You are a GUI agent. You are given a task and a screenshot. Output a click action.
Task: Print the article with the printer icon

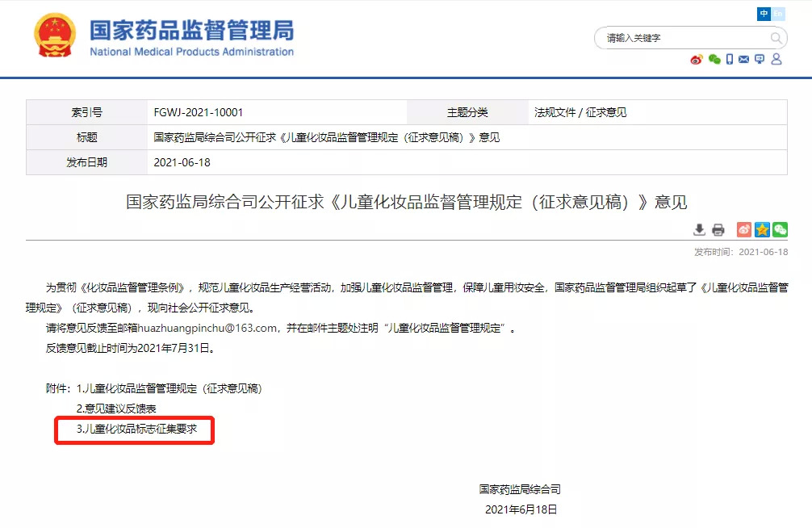pos(718,229)
